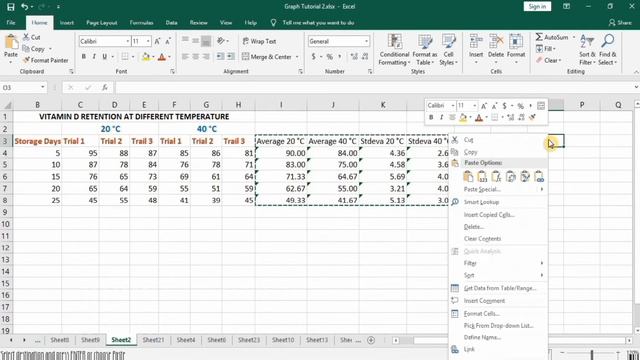Toggle Bold in mini toolbar
This screenshot has width=640, height=360.
coord(431,118)
